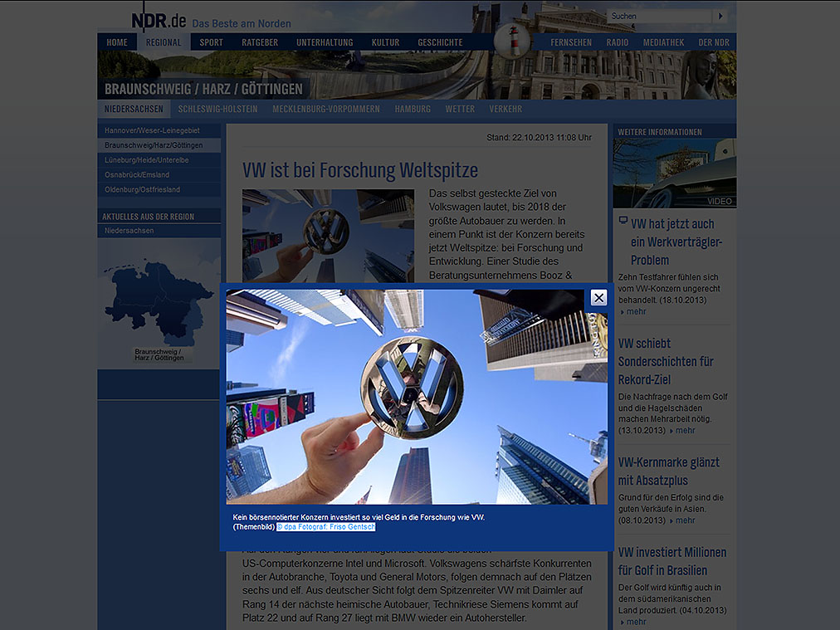
Task: Click the 'Stand: 22.10.2013 11:08 Uhr' timestamp
Action: tap(539, 138)
